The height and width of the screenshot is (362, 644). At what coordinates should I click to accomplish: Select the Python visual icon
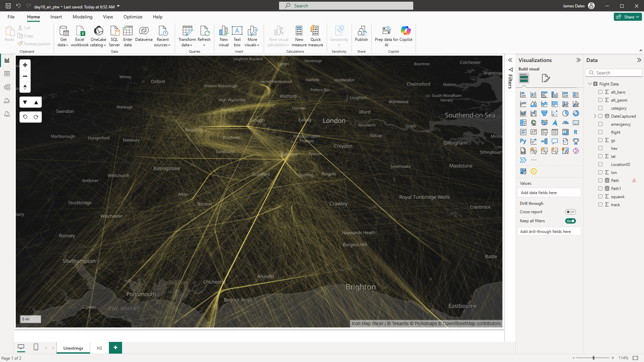[x=523, y=141]
